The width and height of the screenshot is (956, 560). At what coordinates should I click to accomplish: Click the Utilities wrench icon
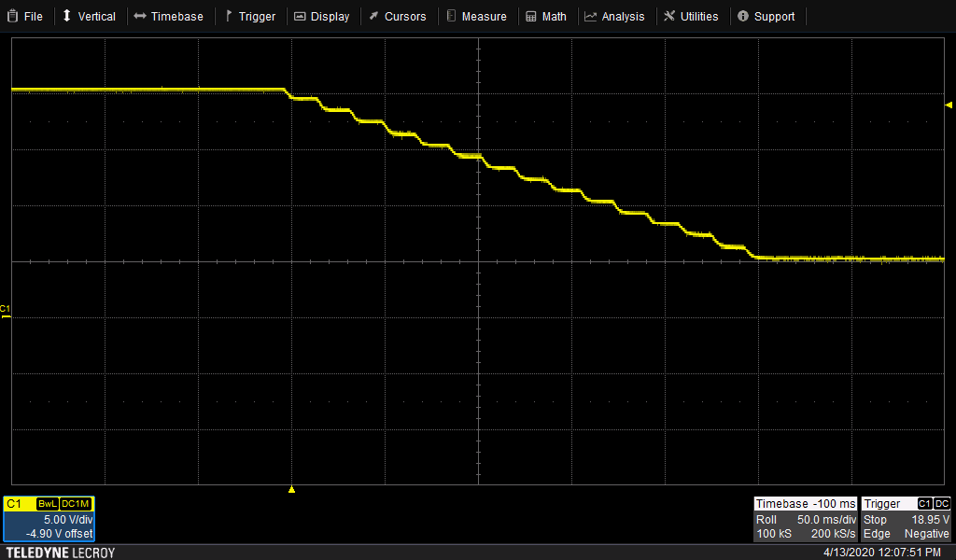coord(669,16)
